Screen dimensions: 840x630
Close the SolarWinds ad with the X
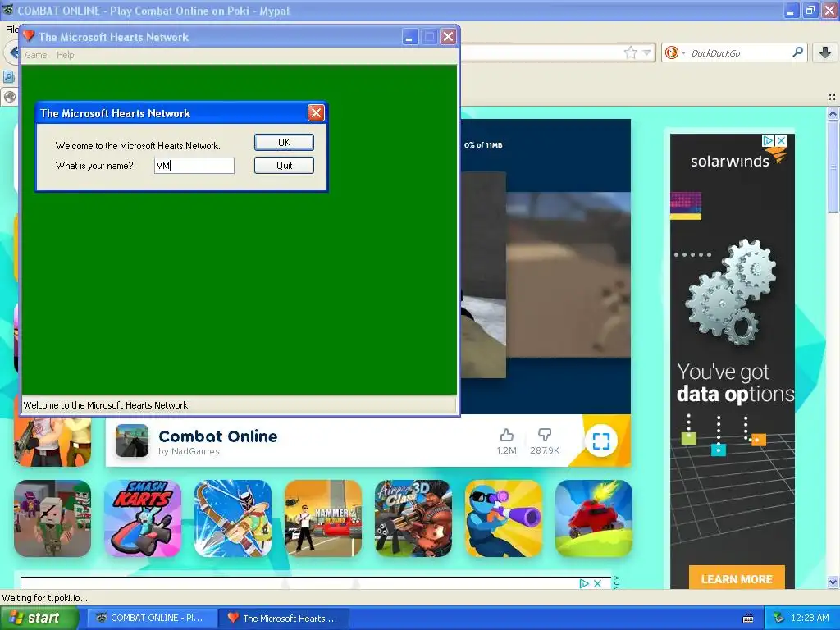782,140
